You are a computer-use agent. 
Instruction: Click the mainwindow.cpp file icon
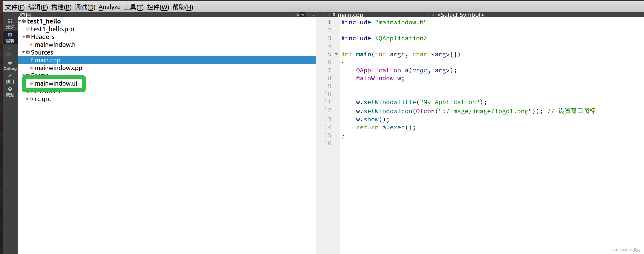click(x=32, y=68)
